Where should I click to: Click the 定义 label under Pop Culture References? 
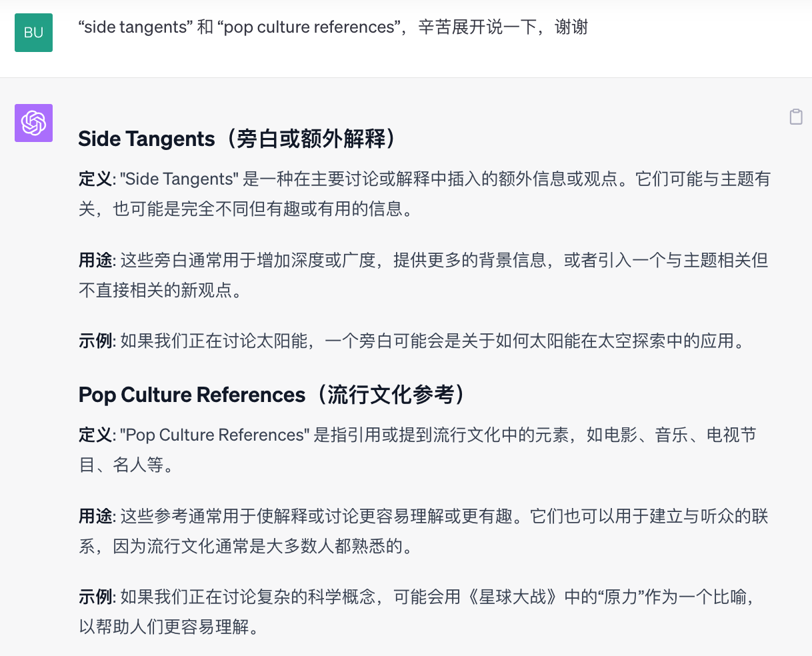tap(95, 435)
